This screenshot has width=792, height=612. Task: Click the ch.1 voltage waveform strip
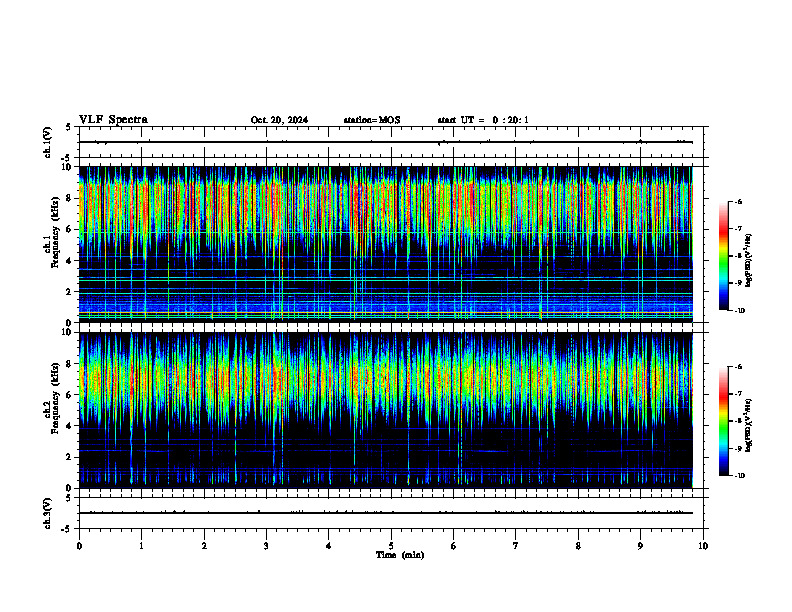click(391, 142)
